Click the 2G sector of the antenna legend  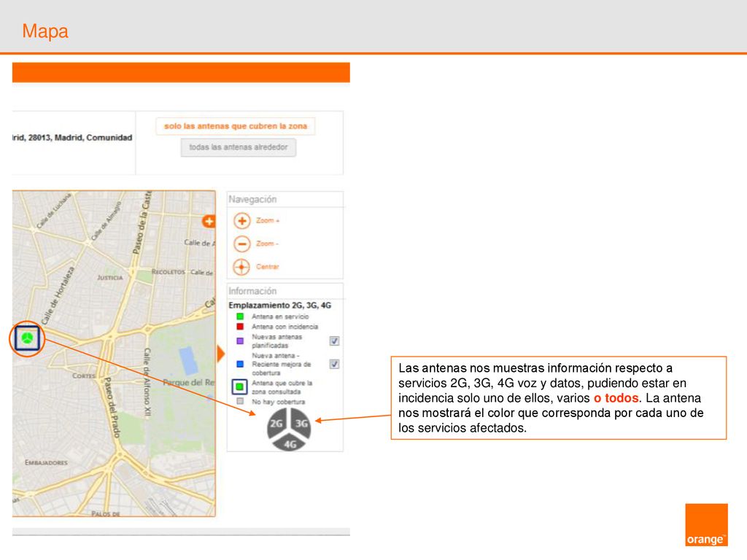pos(276,424)
